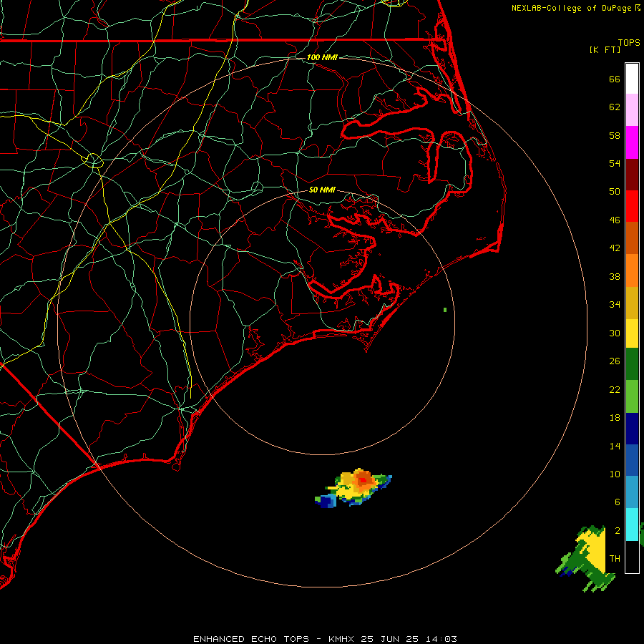Image resolution: width=644 pixels, height=644 pixels.
Task: Click the 'TOPS' legend title
Action: [x=629, y=42]
